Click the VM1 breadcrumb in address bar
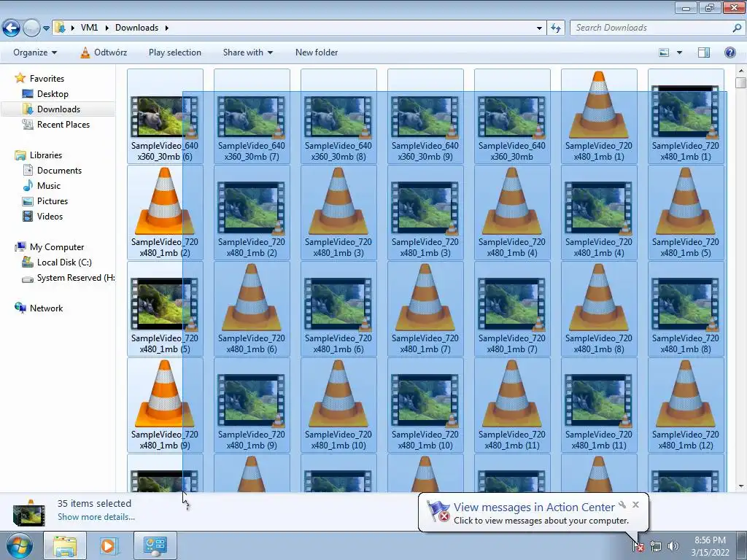Viewport: 747px width, 560px height. (89, 28)
